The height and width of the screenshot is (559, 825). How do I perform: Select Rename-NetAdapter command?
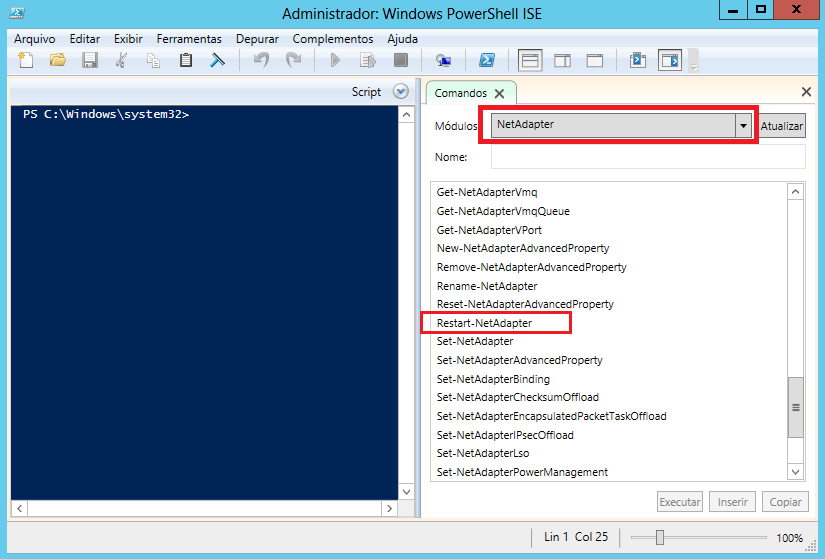[487, 286]
